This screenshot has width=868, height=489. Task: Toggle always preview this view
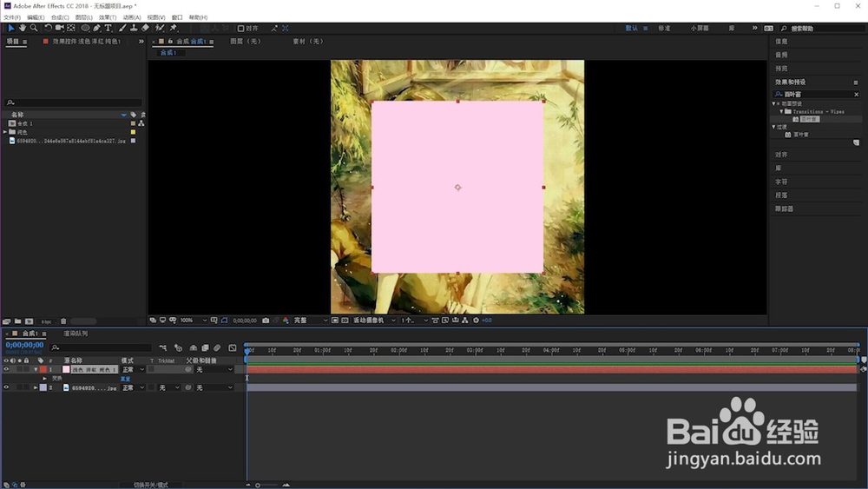153,320
